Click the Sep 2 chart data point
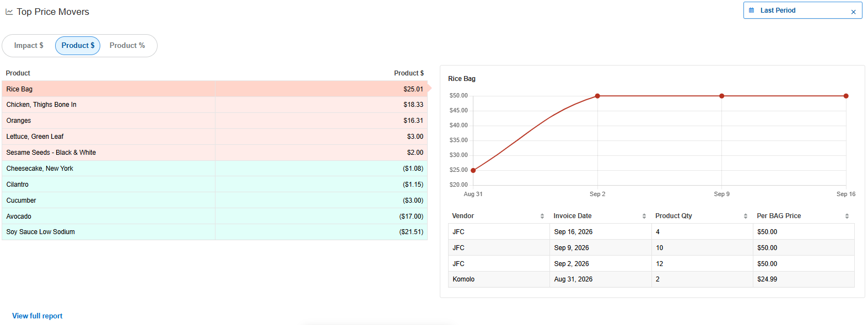 [597, 96]
